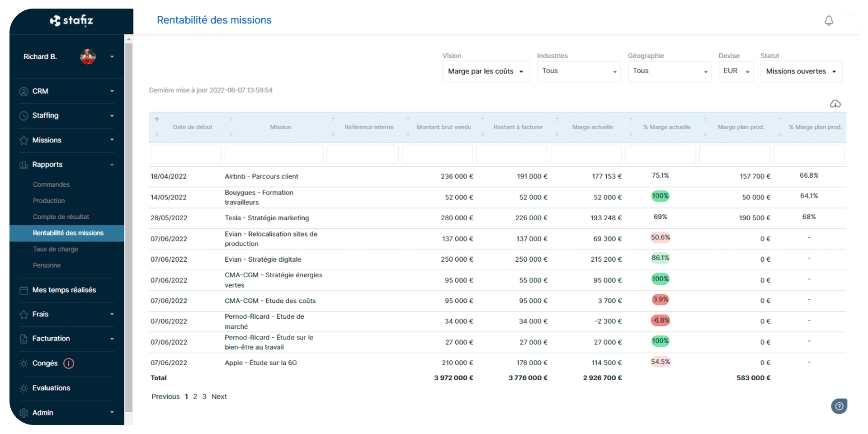This screenshot has height=434, width=868.
Task: Click the Date de début filter field
Action: (x=186, y=155)
